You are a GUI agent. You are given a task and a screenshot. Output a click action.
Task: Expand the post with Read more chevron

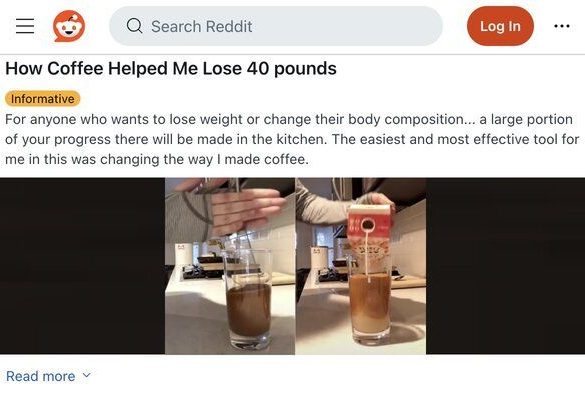tap(87, 375)
